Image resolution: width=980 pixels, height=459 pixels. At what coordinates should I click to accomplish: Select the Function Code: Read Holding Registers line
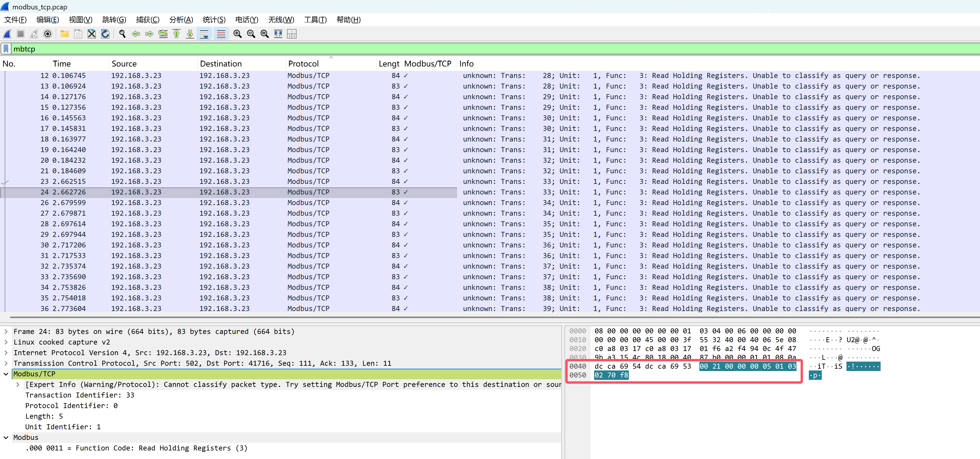point(136,448)
